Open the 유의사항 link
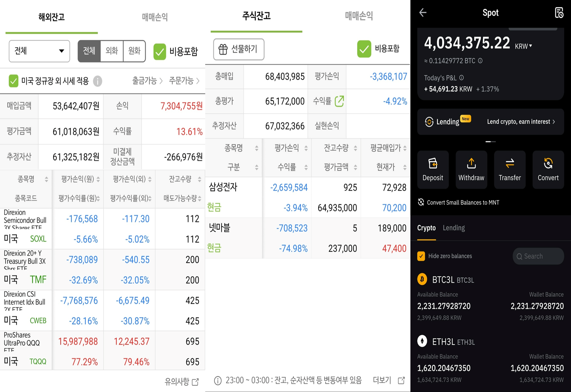 click(181, 382)
